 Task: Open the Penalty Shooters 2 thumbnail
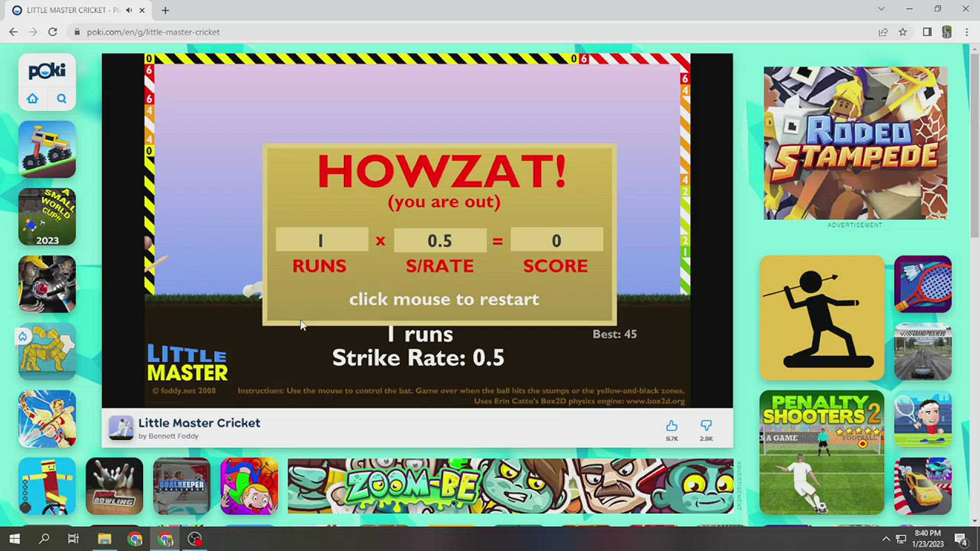coord(822,452)
